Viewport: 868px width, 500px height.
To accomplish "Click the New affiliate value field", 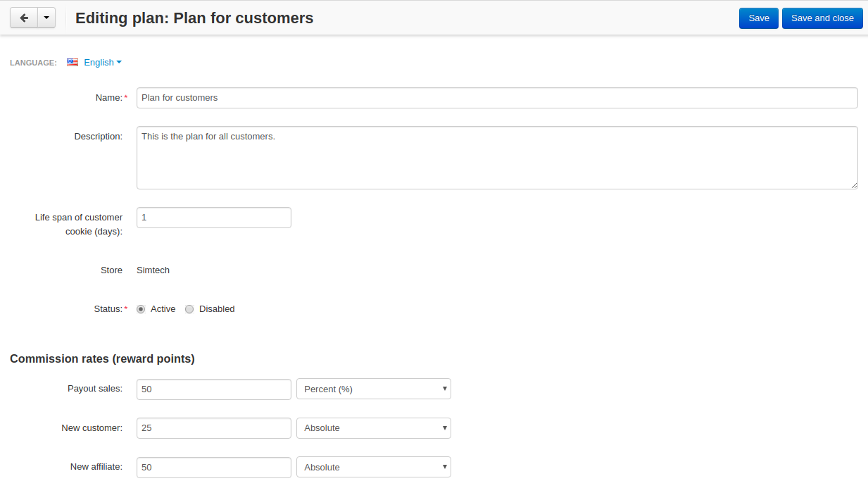I will (x=214, y=468).
